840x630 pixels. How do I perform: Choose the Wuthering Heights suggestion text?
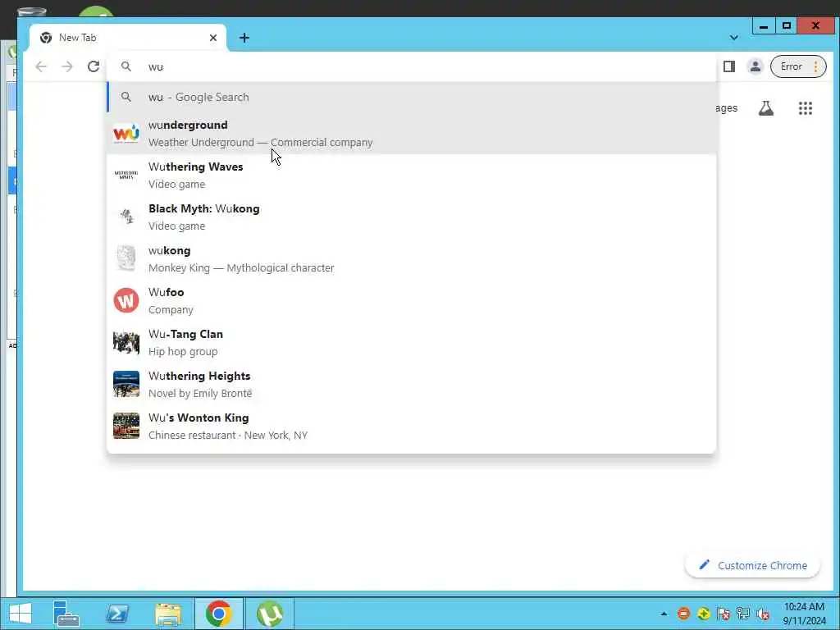click(x=200, y=384)
